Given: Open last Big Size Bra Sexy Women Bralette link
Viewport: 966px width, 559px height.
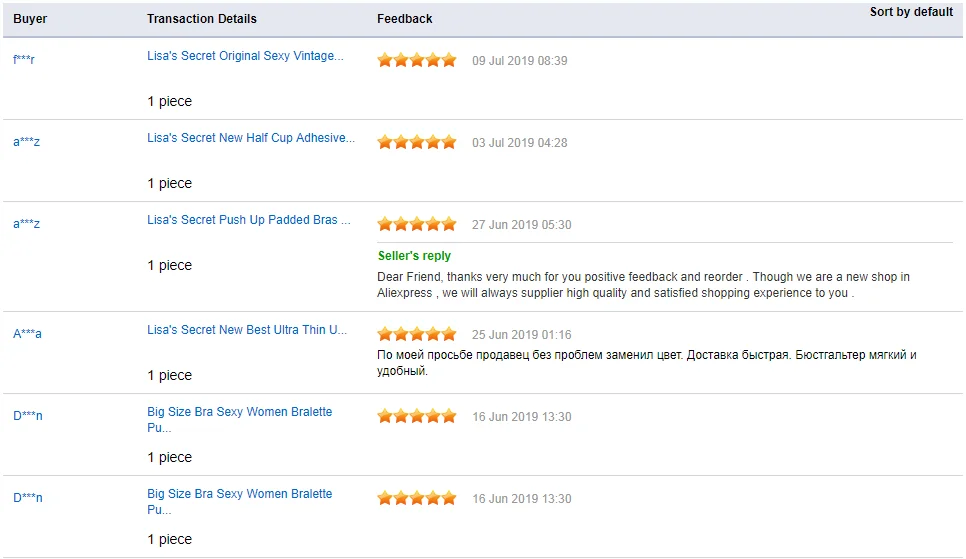Looking at the screenshot, I should click(x=240, y=501).
